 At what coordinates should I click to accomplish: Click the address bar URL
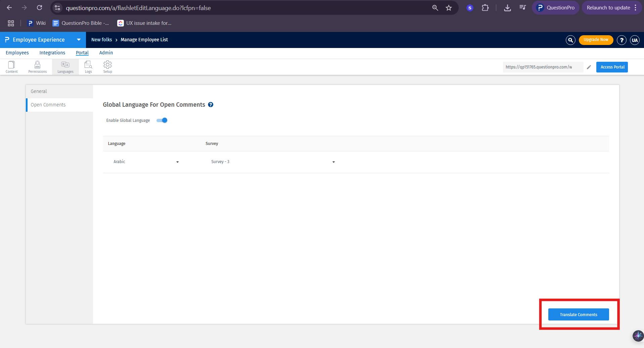pyautogui.click(x=138, y=8)
